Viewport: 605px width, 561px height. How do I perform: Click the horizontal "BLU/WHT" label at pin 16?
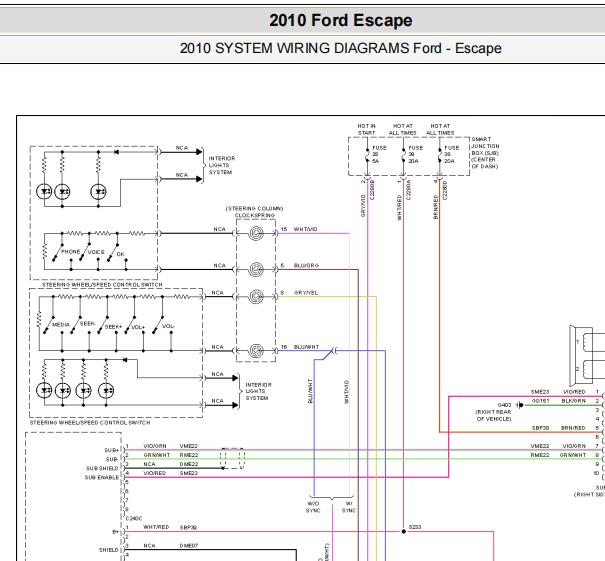[x=306, y=347]
